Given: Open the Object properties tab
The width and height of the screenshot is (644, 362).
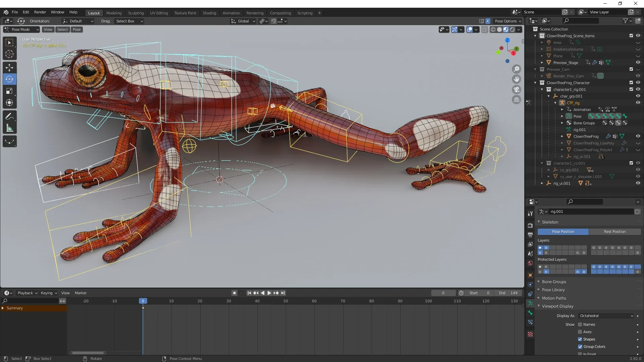Looking at the screenshot, I should tap(530, 275).
